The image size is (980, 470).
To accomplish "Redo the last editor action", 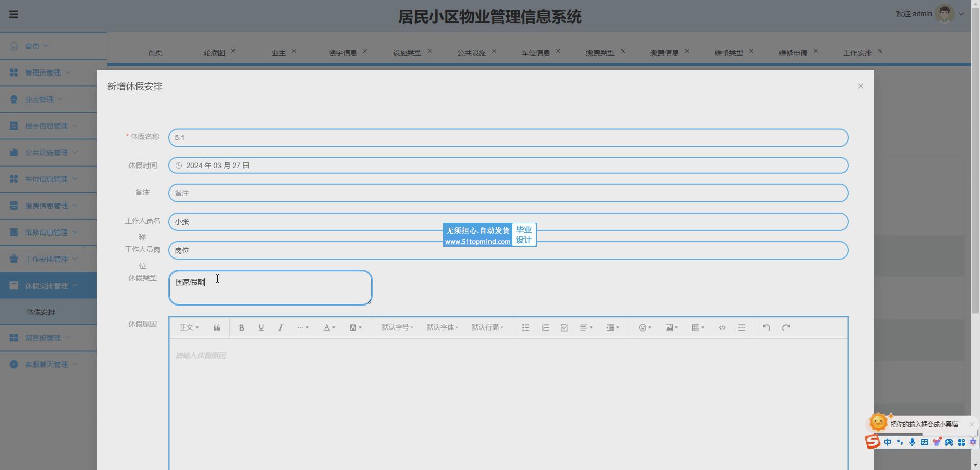I will click(786, 328).
